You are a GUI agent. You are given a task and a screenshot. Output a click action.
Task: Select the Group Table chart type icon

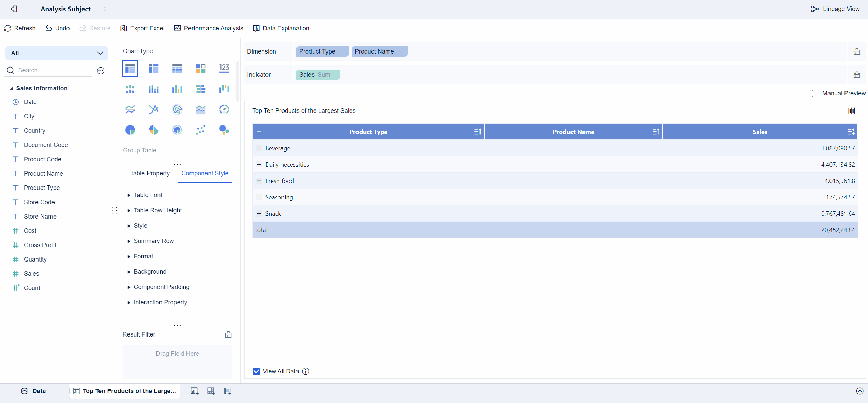tap(130, 69)
